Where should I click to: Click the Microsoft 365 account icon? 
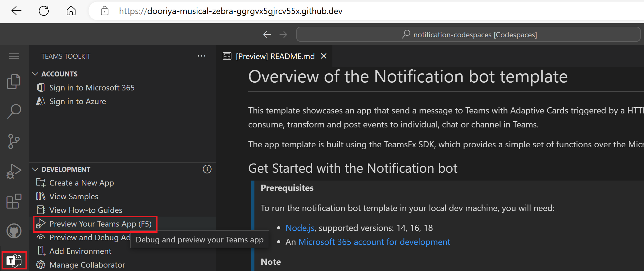point(41,87)
